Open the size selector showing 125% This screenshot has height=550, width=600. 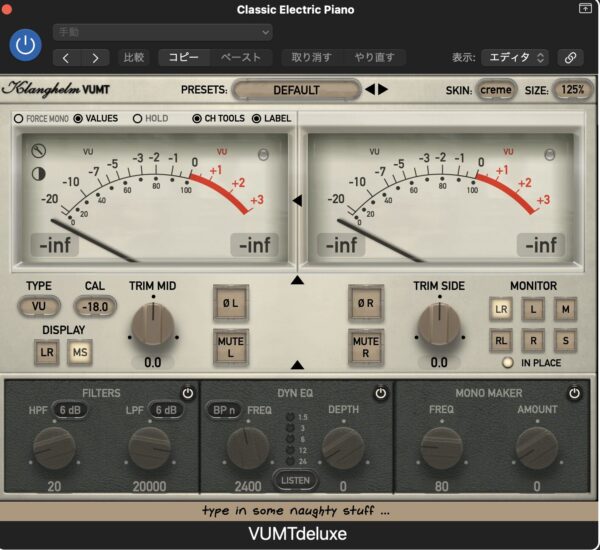pos(572,90)
